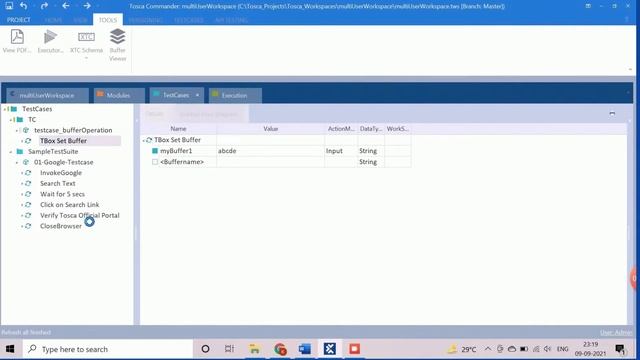The width and height of the screenshot is (640, 360).
Task: Select the SampleTestSuite folder
Action: pyautogui.click(x=53, y=151)
